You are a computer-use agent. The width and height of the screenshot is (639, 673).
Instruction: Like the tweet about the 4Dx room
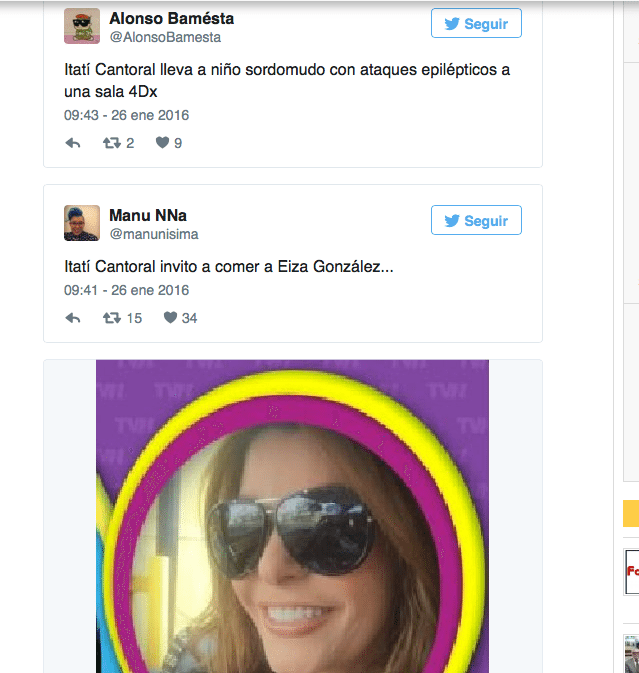click(x=162, y=143)
